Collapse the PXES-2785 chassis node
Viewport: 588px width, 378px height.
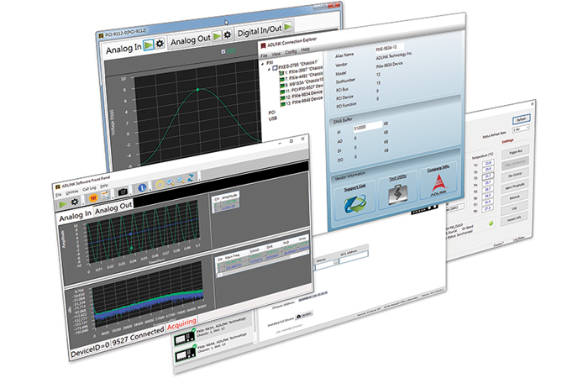point(269,69)
